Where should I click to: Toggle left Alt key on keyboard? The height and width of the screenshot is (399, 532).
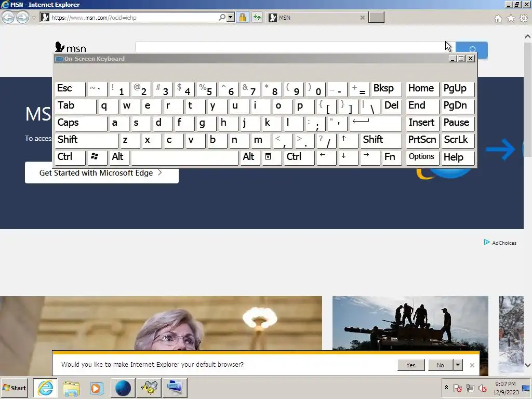point(119,157)
